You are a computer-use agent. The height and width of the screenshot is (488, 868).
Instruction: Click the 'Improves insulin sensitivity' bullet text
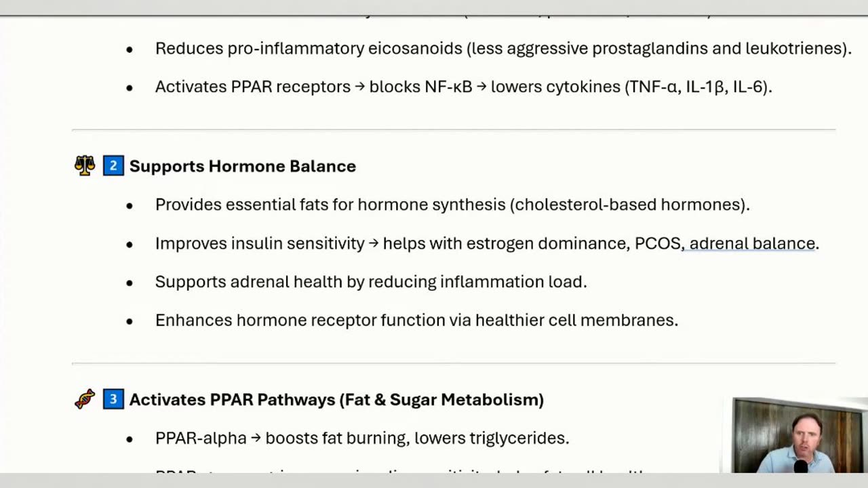[x=260, y=243]
